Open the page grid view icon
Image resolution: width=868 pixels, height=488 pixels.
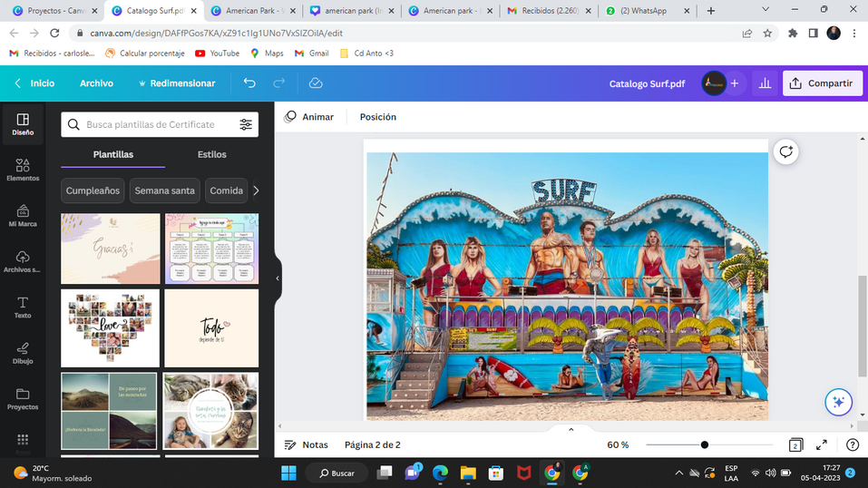point(795,444)
